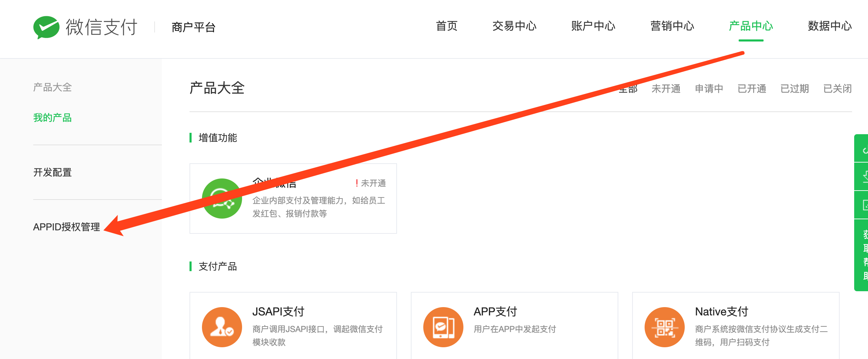
Task: Click the 商户平台 label beside the logo
Action: 194,27
